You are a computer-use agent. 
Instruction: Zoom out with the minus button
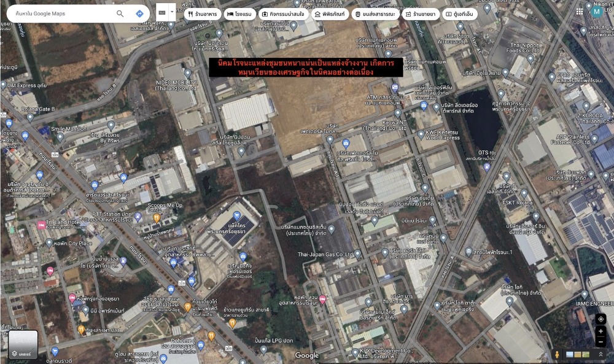600,342
